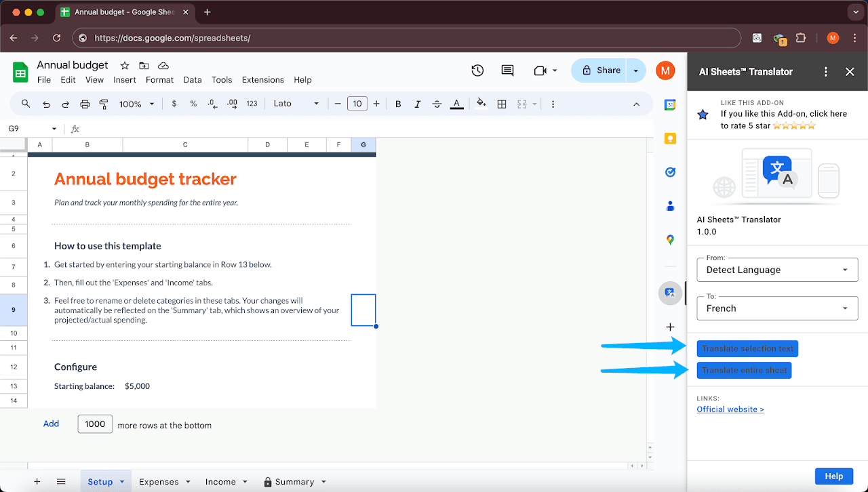
Task: Select the Fill color tool
Action: 481,104
